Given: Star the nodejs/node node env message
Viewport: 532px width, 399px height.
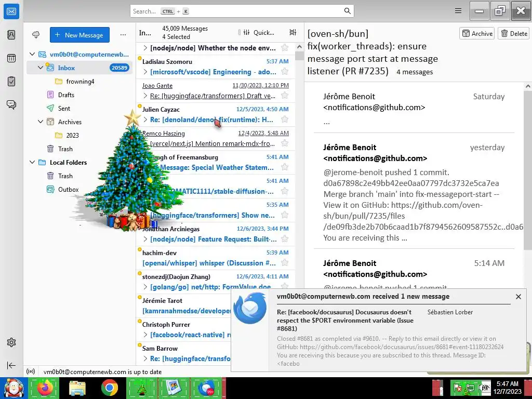Looking at the screenshot, I should 285,48.
